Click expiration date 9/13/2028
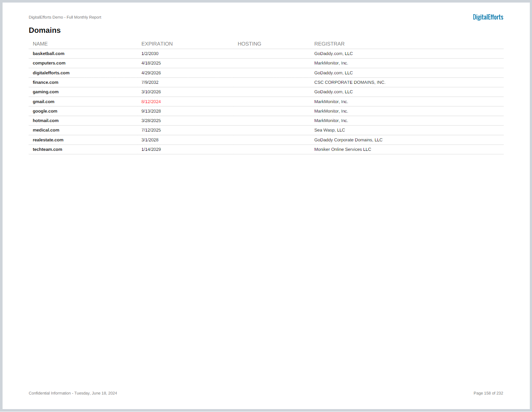This screenshot has height=412, width=532. 151,111
